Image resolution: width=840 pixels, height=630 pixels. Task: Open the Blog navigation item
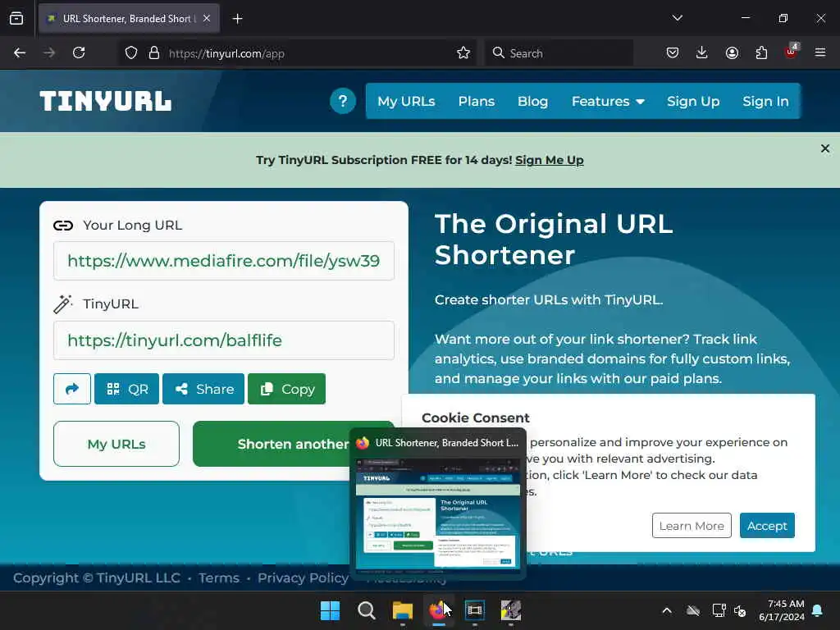[x=532, y=101]
